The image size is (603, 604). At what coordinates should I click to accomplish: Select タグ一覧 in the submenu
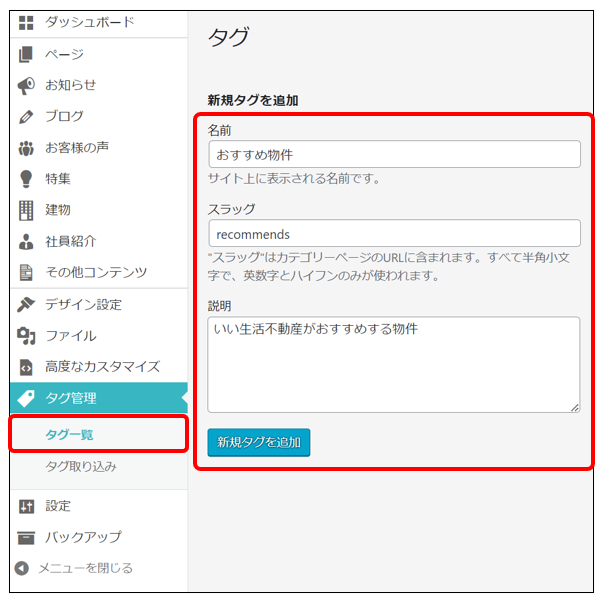[x=70, y=434]
